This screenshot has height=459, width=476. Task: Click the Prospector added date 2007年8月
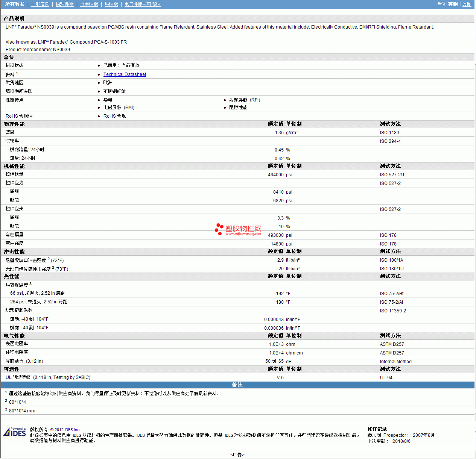[x=424, y=435]
